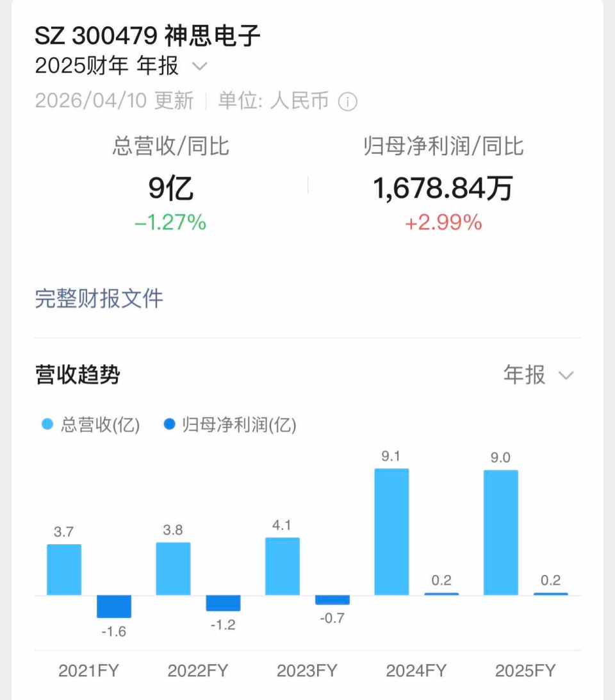This screenshot has height=700, width=615.
Task: Click the 2023FY axis label
Action: [307, 671]
